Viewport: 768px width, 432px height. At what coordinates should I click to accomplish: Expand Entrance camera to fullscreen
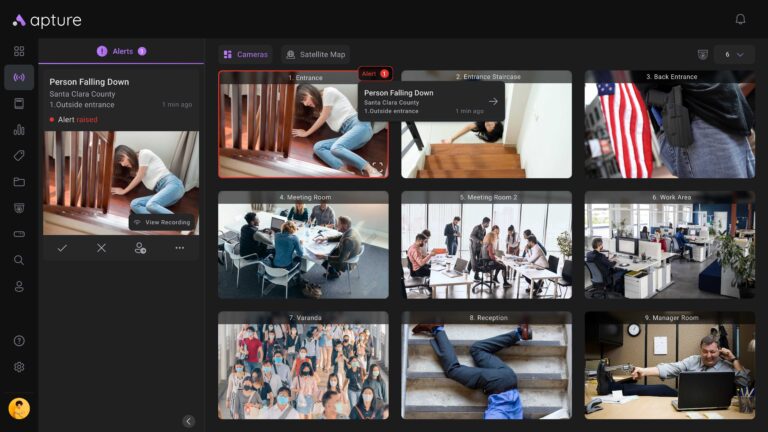coord(377,167)
